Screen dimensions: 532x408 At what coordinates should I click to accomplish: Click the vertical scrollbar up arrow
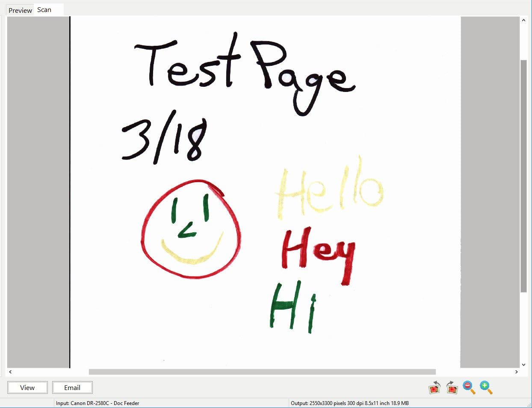(523, 20)
